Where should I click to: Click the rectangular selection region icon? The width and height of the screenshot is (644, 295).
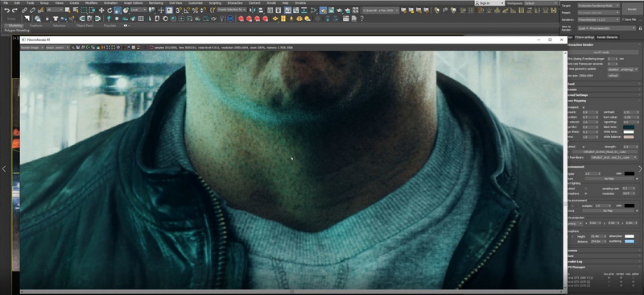pos(85,10)
